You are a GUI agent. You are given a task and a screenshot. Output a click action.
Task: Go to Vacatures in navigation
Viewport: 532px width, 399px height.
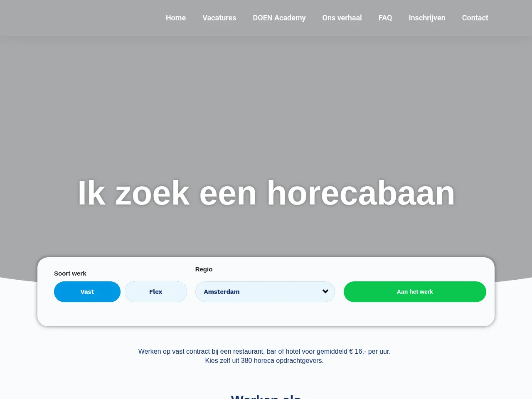point(219,18)
